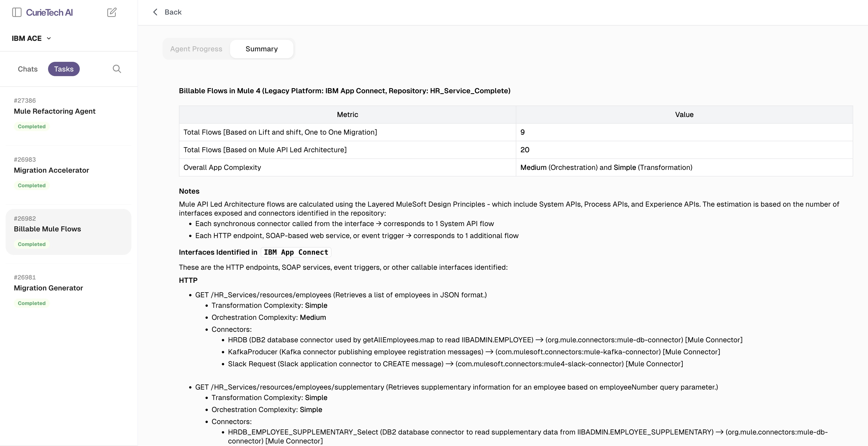Select the Billable Mule Flows task
The height and width of the screenshot is (446, 868).
tap(47, 229)
